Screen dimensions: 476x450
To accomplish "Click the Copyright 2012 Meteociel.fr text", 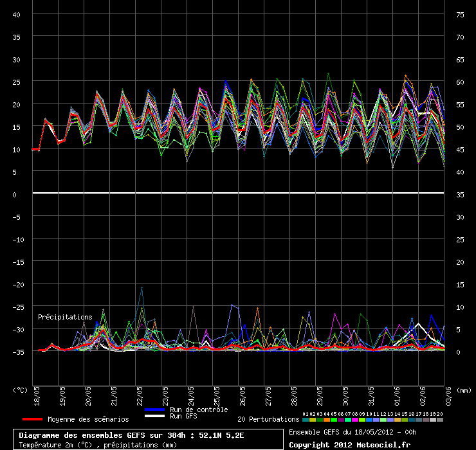I will [349, 445].
